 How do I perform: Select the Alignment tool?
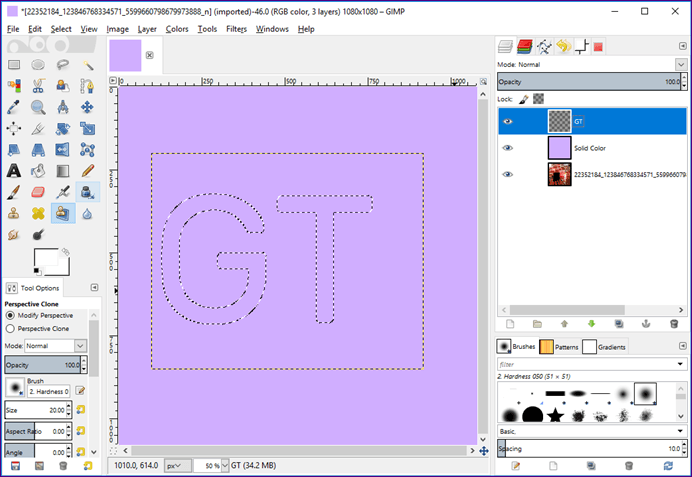pyautogui.click(x=14, y=128)
